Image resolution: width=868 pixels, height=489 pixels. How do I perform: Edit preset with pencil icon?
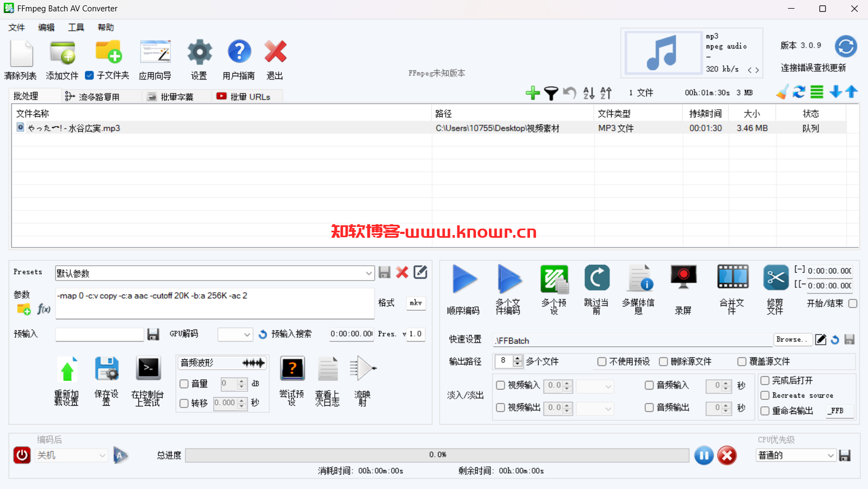click(x=420, y=272)
